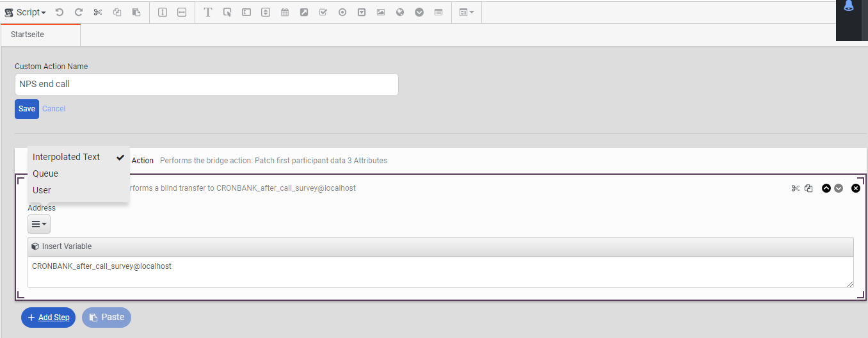Copy the blind transfer step
This screenshot has width=868, height=338.
808,188
